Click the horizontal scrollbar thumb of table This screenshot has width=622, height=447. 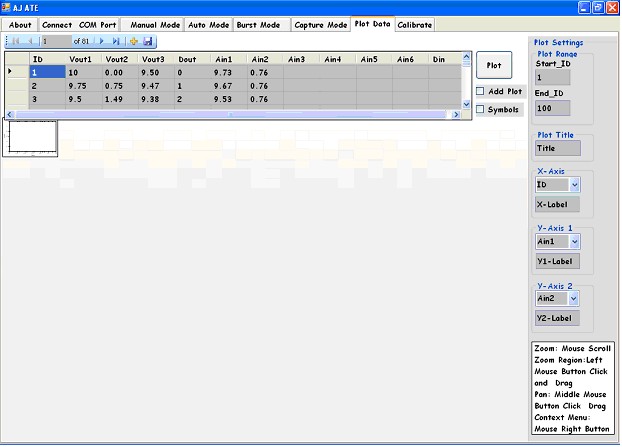click(x=230, y=114)
